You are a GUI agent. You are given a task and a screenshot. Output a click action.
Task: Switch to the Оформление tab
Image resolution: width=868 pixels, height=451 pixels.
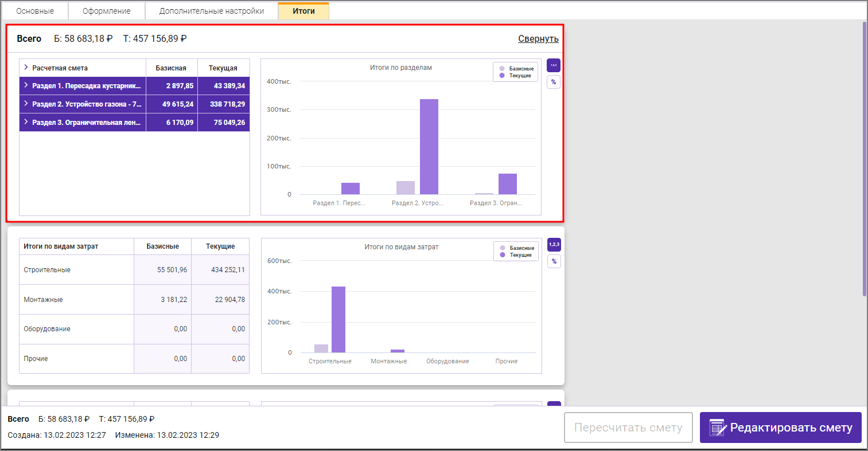coord(106,11)
